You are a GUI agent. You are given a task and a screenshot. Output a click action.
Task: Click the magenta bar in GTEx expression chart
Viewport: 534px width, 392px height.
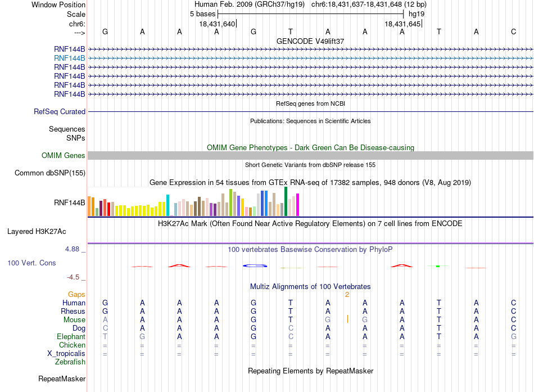tap(298, 205)
